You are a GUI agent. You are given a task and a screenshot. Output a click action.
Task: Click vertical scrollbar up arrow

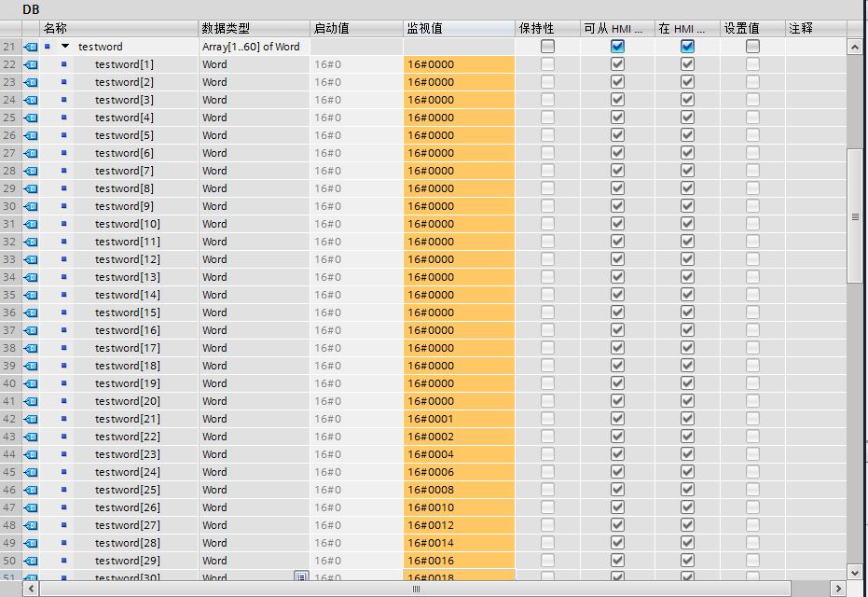pyautogui.click(x=855, y=47)
